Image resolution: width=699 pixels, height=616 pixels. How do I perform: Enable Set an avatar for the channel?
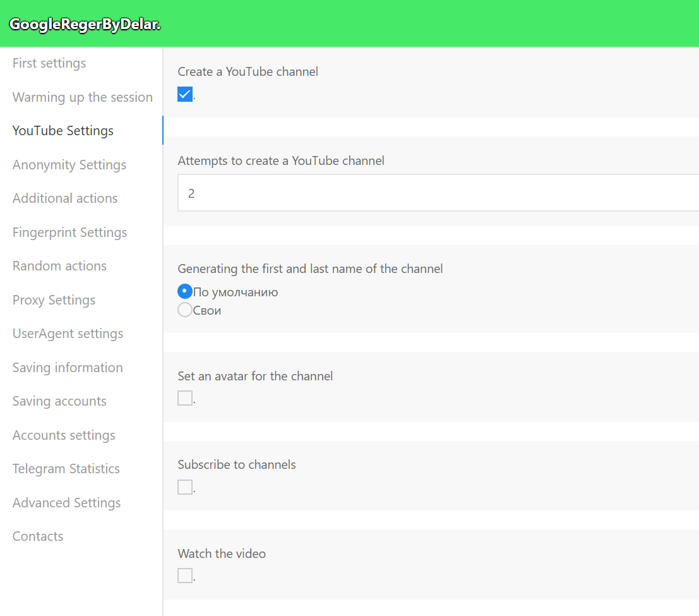185,398
